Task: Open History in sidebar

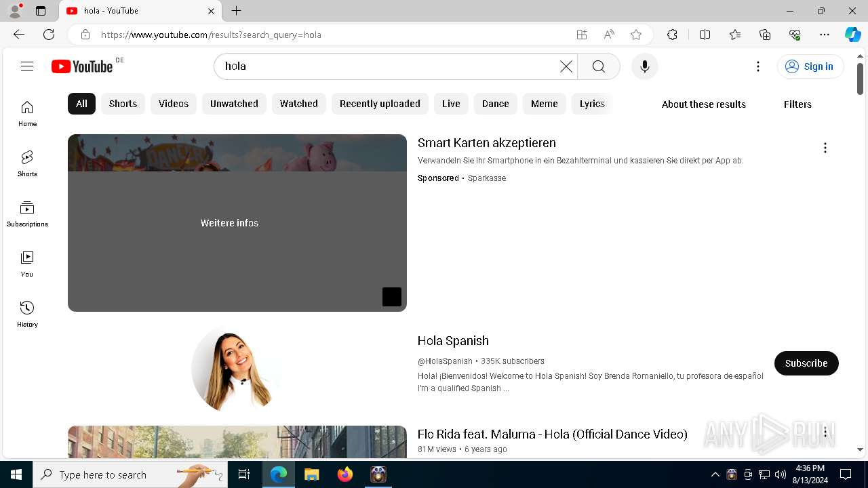Action: (x=27, y=314)
